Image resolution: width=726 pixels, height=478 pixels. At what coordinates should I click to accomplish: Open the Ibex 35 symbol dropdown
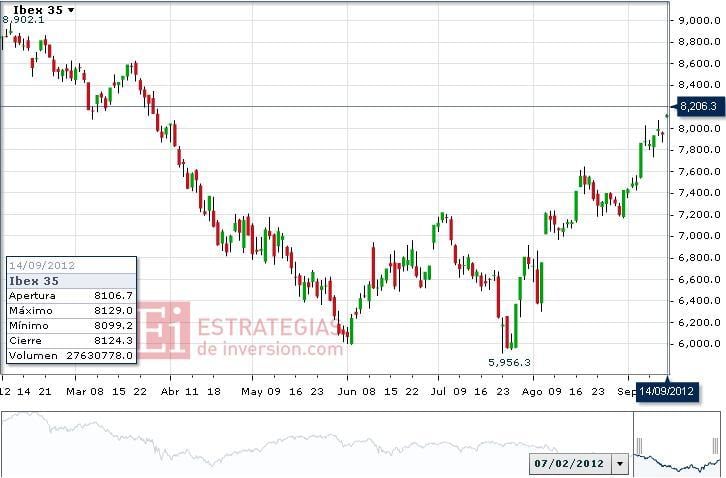click(x=43, y=10)
